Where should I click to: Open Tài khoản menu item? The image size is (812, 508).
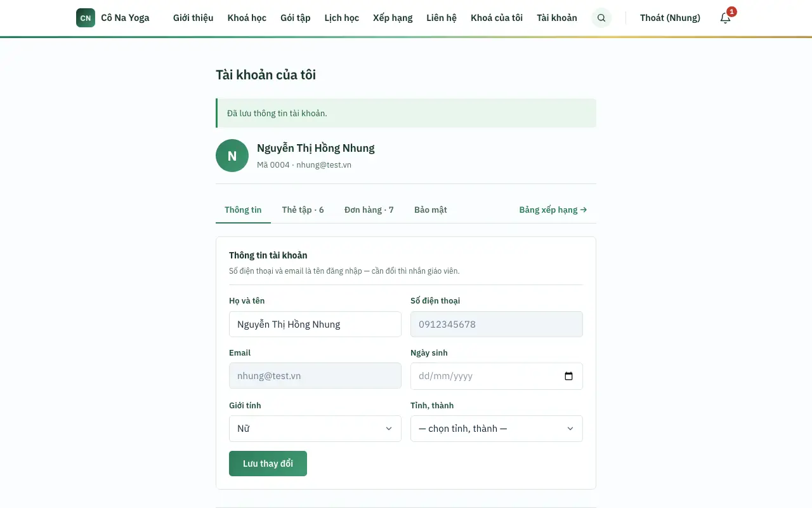[x=557, y=18]
